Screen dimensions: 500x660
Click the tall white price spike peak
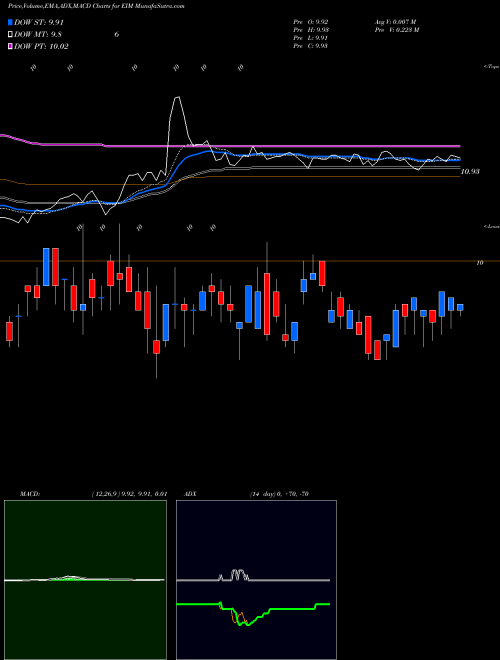pyautogui.click(x=178, y=98)
